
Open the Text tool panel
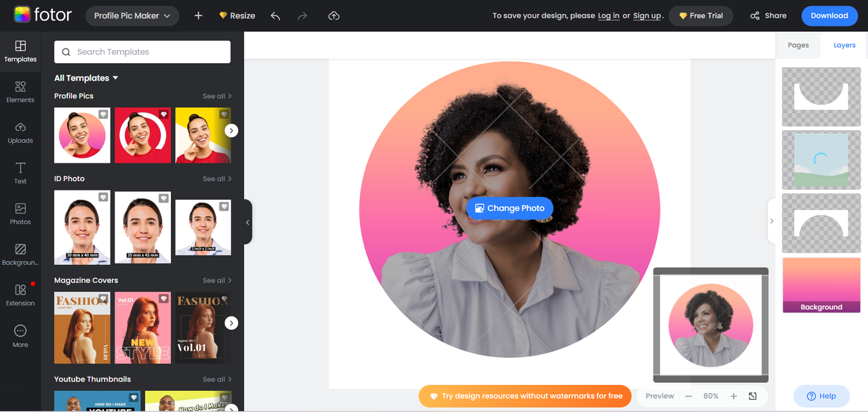[x=20, y=172]
